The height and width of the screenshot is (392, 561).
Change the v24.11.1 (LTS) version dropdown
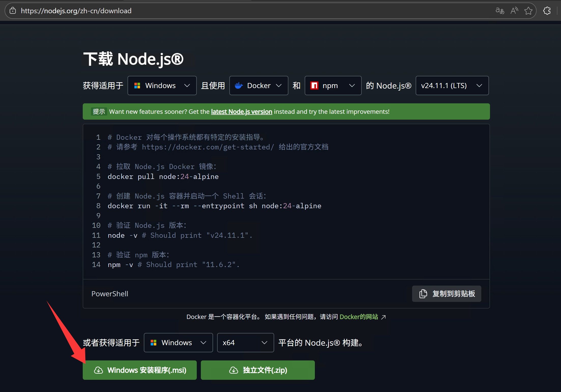pos(452,86)
